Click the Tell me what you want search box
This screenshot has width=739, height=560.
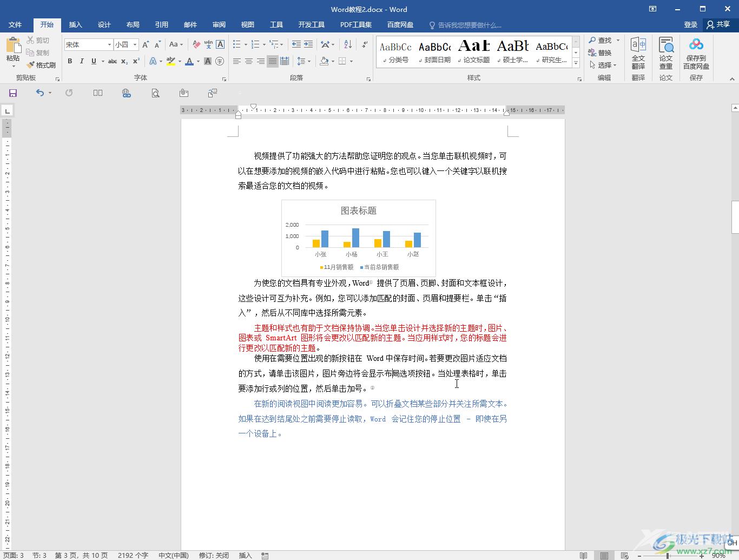coord(465,25)
